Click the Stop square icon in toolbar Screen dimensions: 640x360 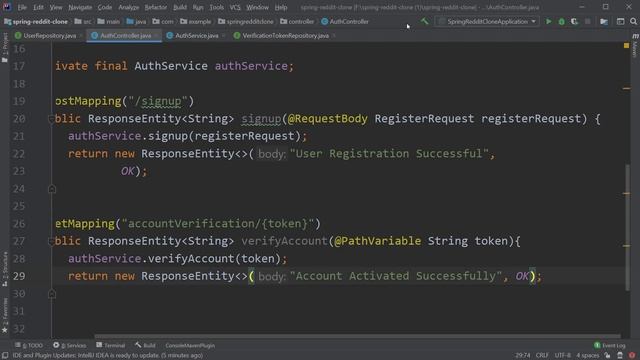click(x=587, y=21)
